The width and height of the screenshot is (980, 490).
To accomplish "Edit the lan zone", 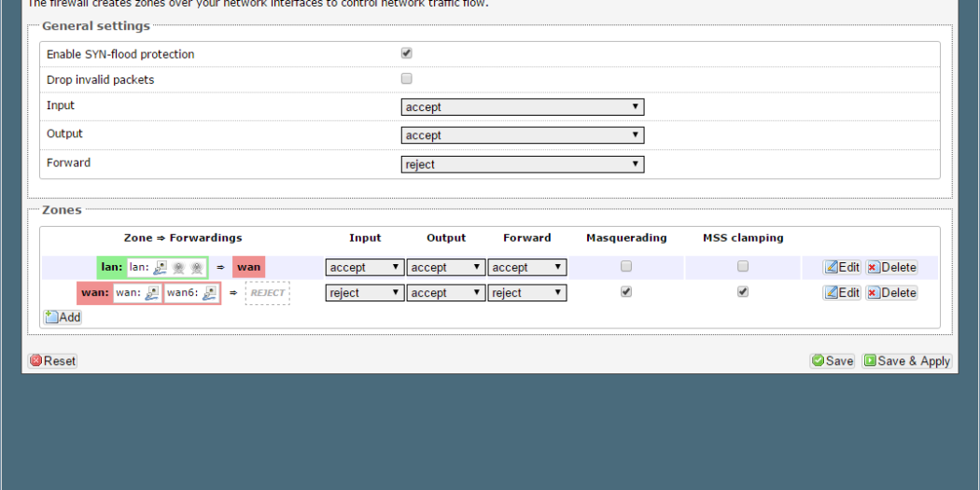I will click(842, 268).
